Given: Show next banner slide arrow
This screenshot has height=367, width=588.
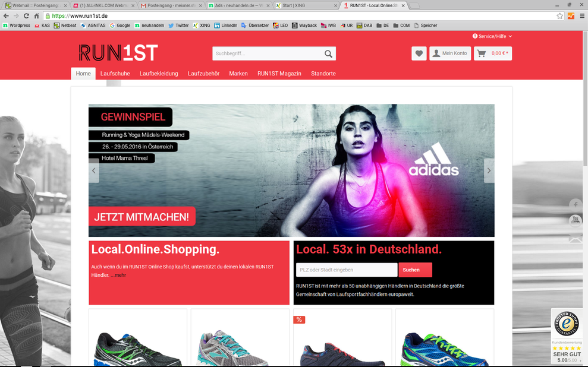Looking at the screenshot, I should click(x=489, y=170).
